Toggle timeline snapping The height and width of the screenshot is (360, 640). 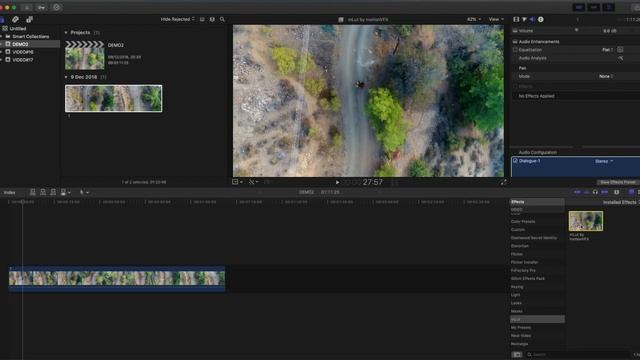tap(605, 192)
